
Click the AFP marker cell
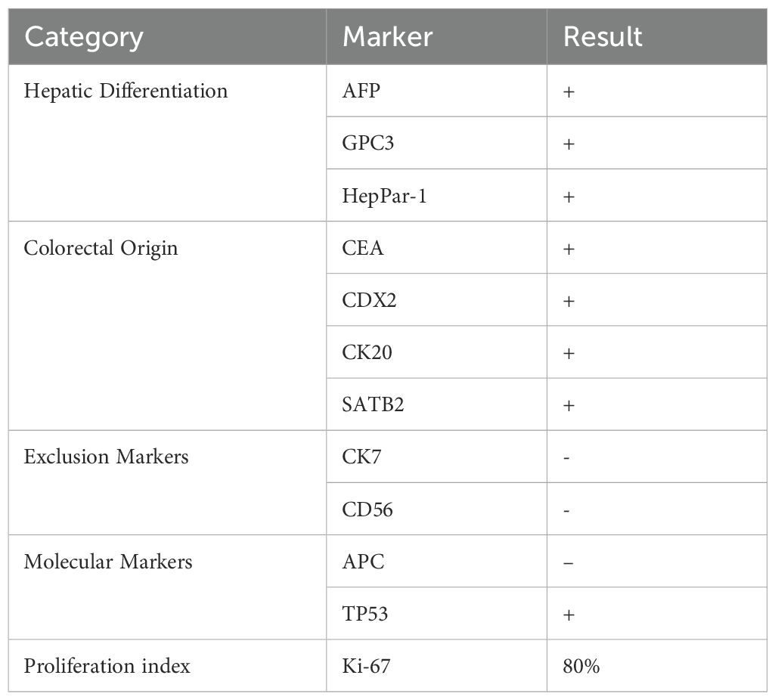click(x=360, y=91)
